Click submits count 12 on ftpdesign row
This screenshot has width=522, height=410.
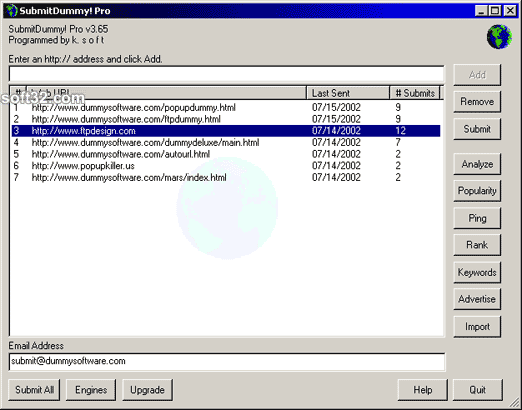click(x=400, y=131)
